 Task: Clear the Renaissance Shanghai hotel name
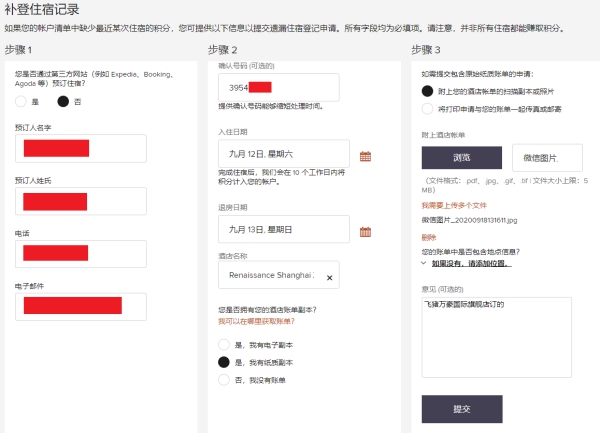click(329, 278)
